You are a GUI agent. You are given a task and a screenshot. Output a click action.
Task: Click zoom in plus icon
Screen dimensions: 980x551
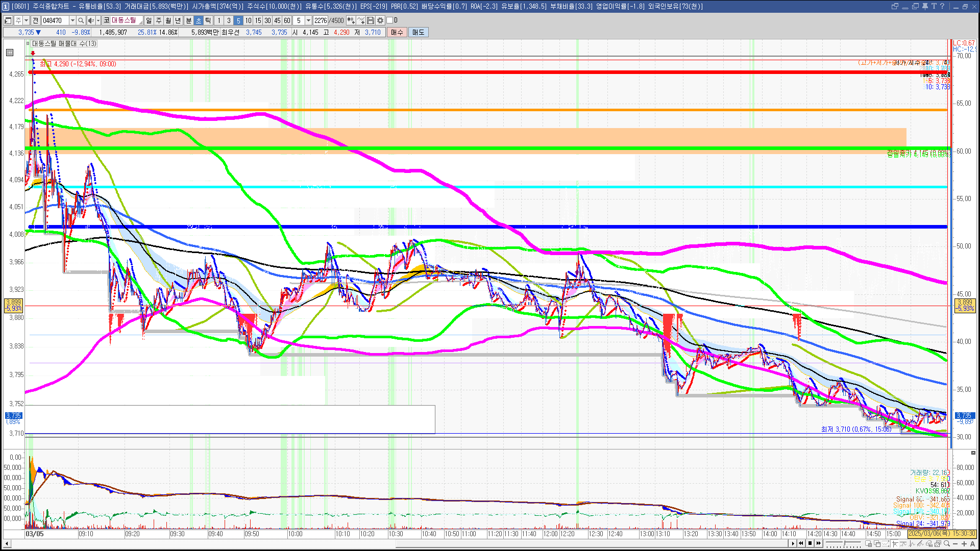point(964,544)
